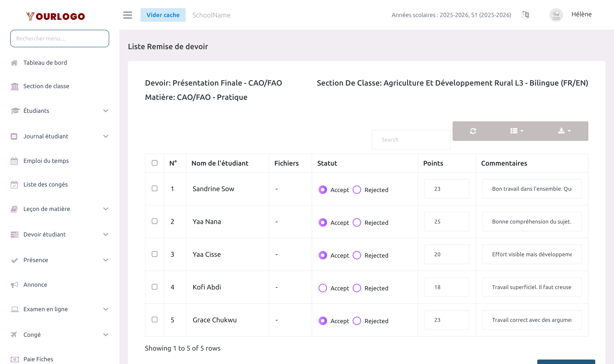Click the hamburger menu toggle icon
The height and width of the screenshot is (364, 614).
tap(127, 15)
